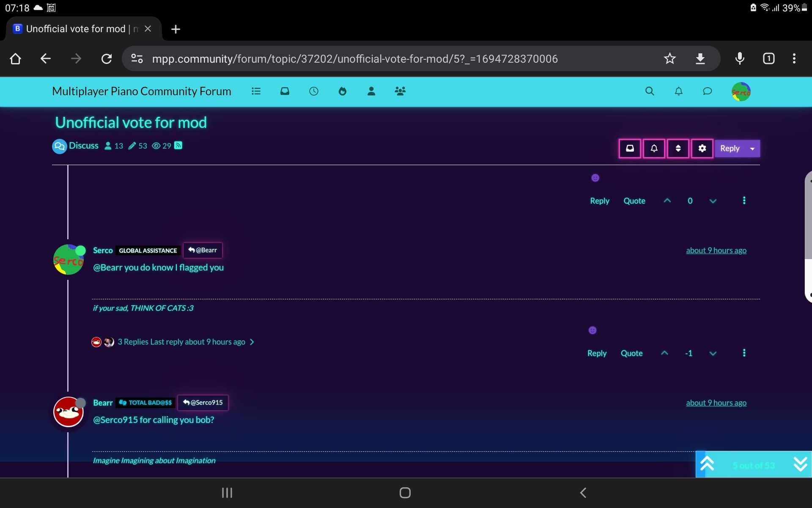Go back with the browser back arrow
The height and width of the screenshot is (508, 812).
pyautogui.click(x=45, y=58)
